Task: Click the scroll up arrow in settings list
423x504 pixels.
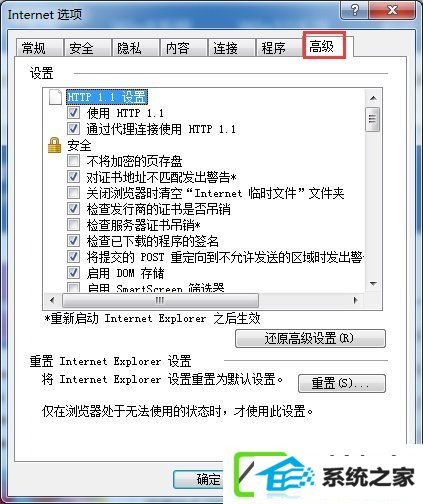Action: click(373, 98)
